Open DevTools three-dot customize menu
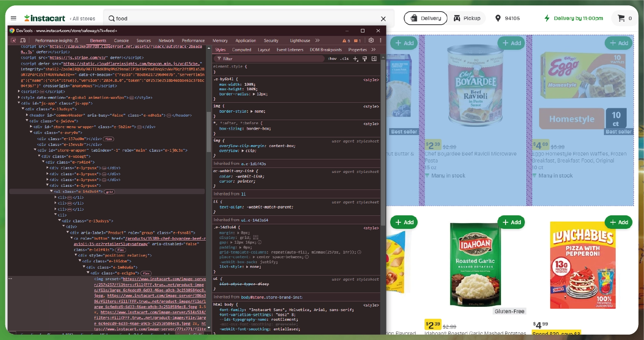 coord(381,40)
